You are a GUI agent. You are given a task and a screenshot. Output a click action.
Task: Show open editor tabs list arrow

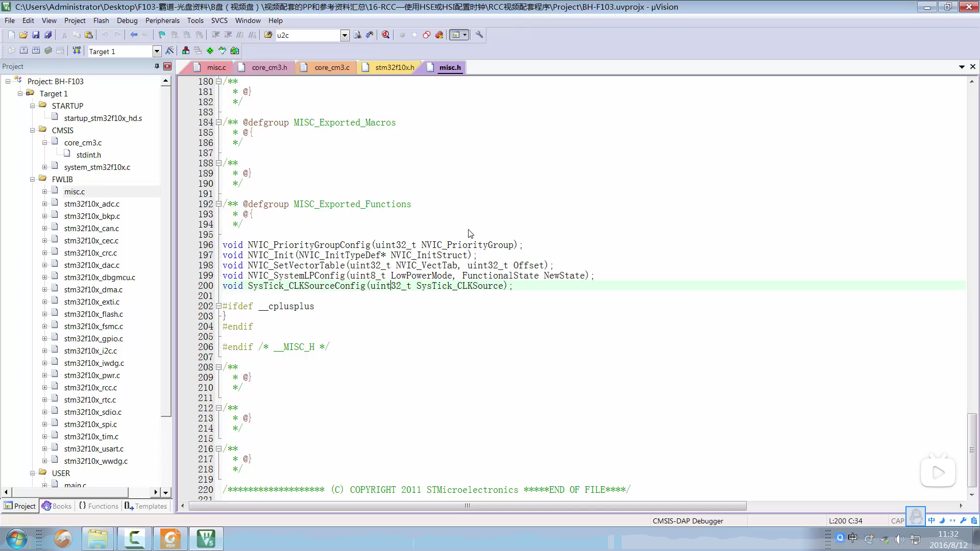tap(962, 67)
